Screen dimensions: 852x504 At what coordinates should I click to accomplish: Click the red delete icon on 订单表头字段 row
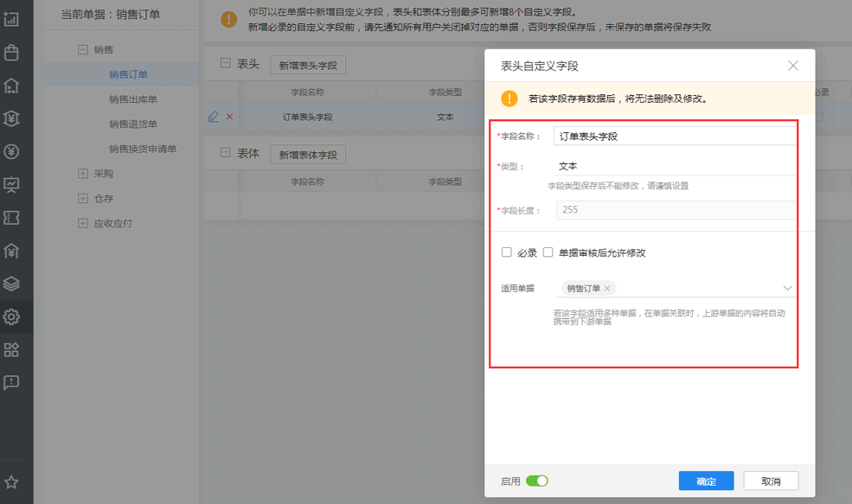point(229,116)
